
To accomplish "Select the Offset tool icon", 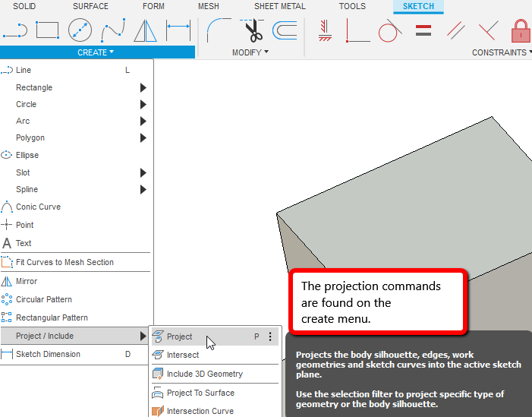I will point(285,30).
